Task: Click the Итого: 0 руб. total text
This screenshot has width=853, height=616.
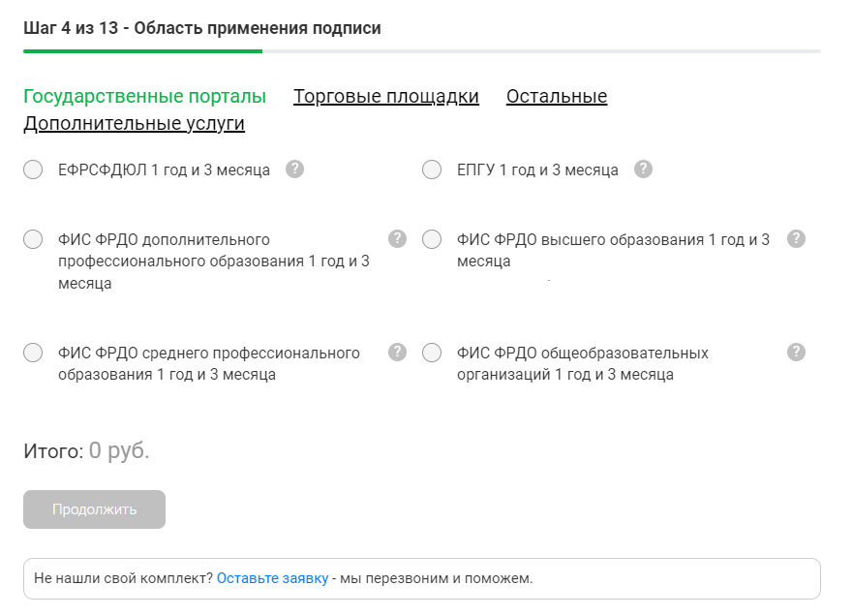Action: pyautogui.click(x=87, y=450)
